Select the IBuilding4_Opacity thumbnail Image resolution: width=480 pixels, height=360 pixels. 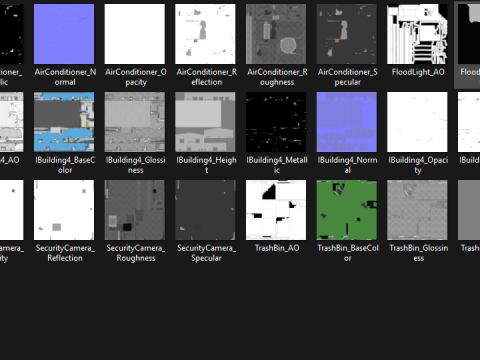pyautogui.click(x=417, y=122)
